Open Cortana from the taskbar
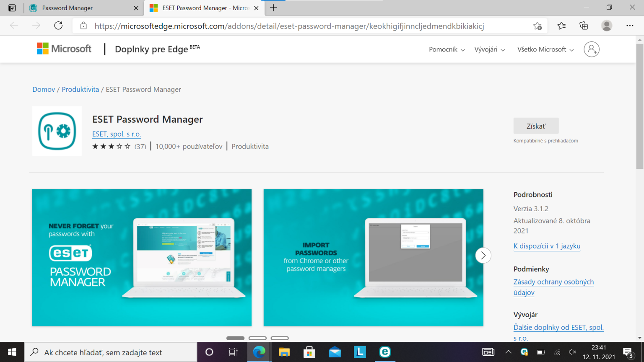 [x=209, y=352]
